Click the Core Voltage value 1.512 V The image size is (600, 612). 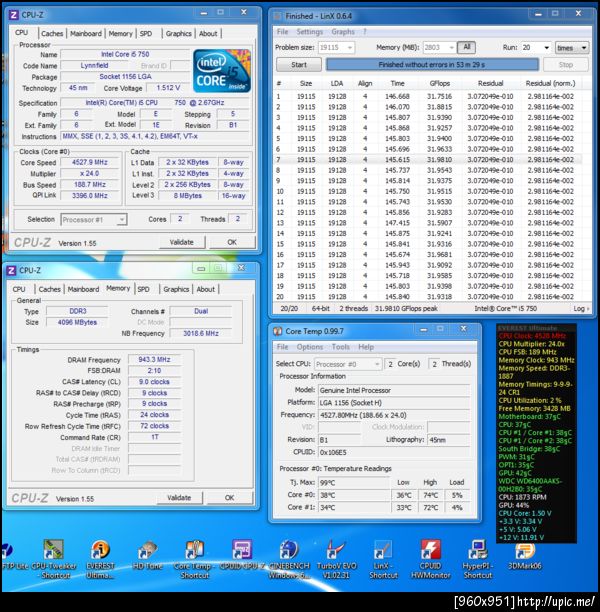click(x=168, y=88)
